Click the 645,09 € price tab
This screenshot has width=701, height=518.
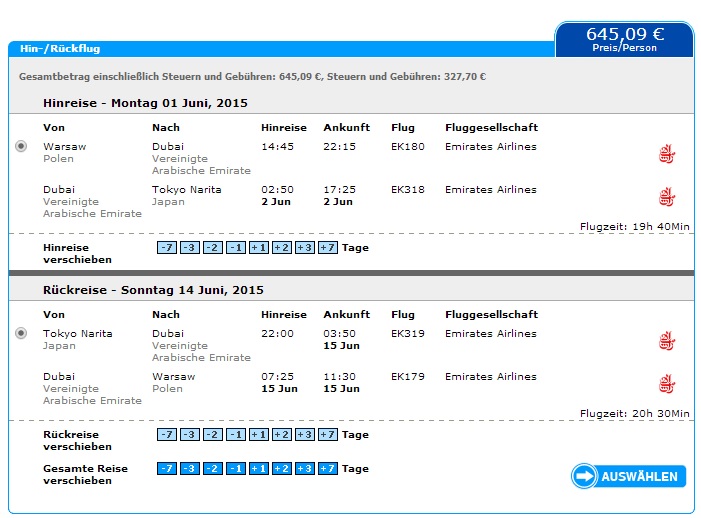625,39
